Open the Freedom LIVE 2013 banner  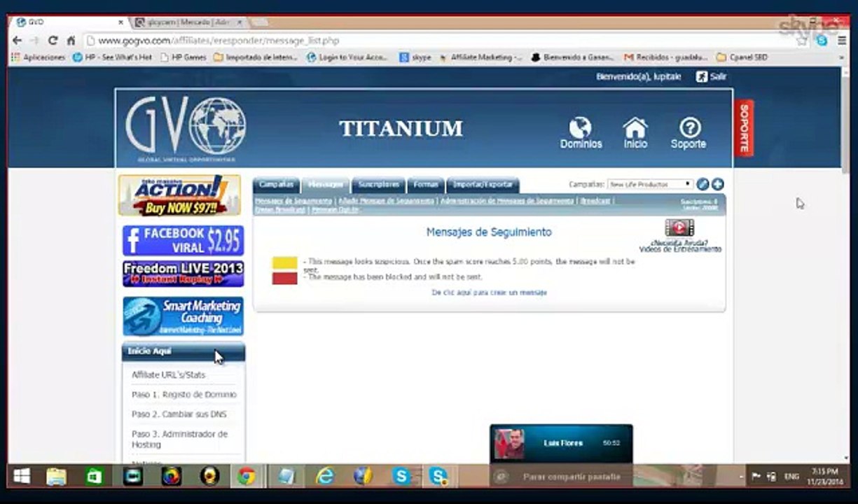(183, 274)
